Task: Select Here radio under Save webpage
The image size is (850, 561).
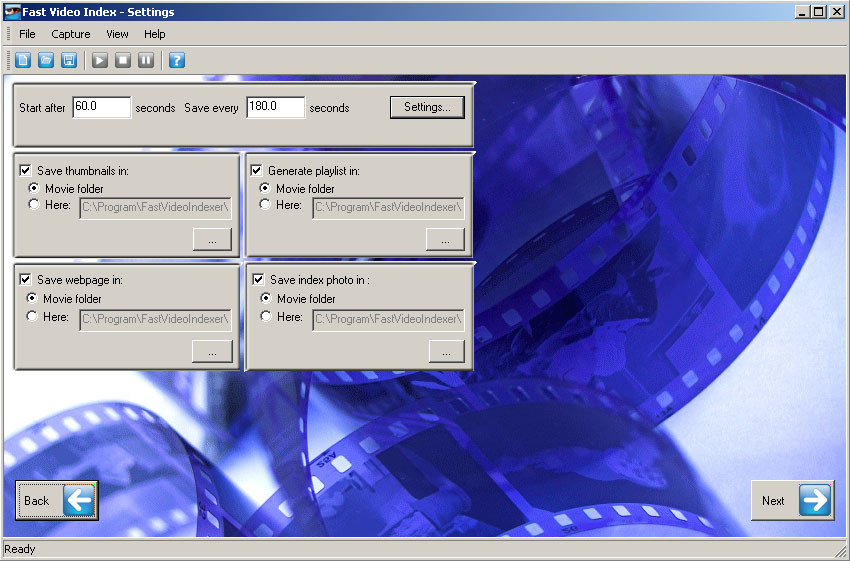Action: point(32,316)
